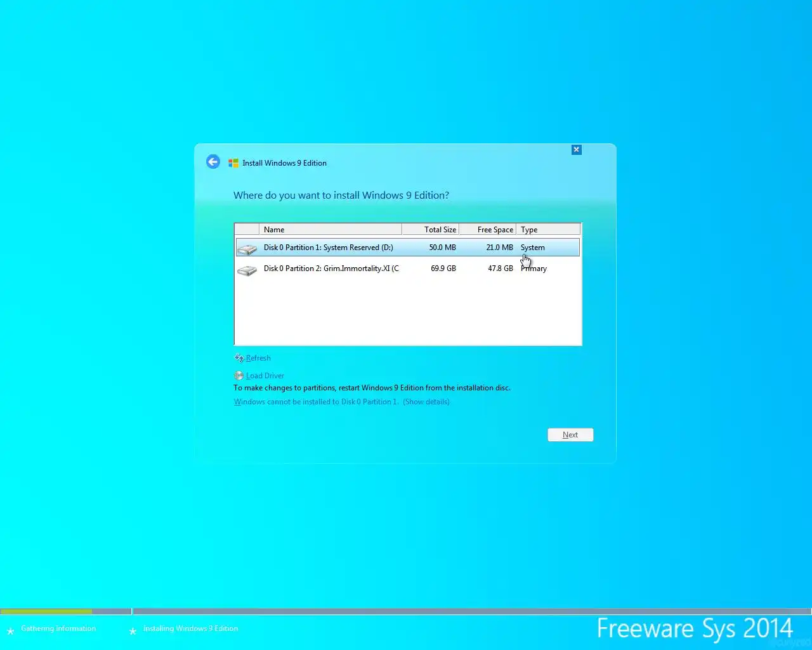Click the Gathering information step label
The image size is (812, 650).
click(58, 628)
